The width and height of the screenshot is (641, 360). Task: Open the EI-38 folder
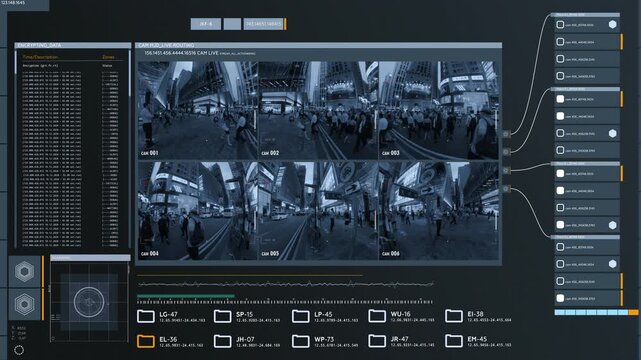click(454, 316)
